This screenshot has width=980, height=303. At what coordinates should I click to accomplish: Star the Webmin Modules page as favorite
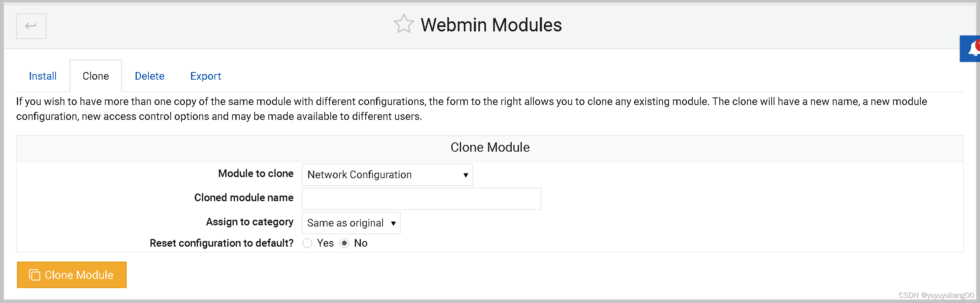coord(404,24)
